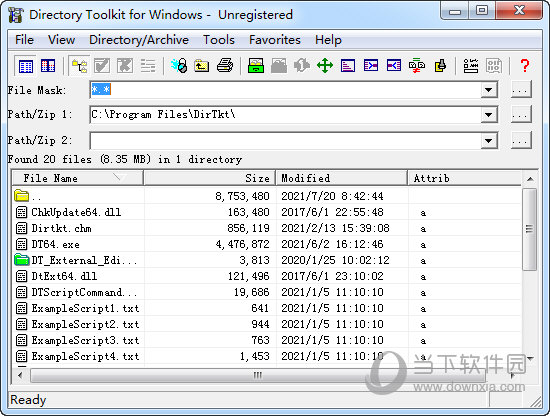Viewport: 550px width, 416px height.
Task: Click the right-pointing merge arrow icon
Action: (371, 66)
